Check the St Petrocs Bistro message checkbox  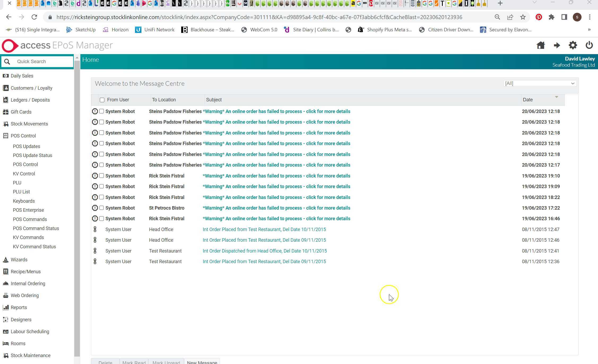point(102,208)
